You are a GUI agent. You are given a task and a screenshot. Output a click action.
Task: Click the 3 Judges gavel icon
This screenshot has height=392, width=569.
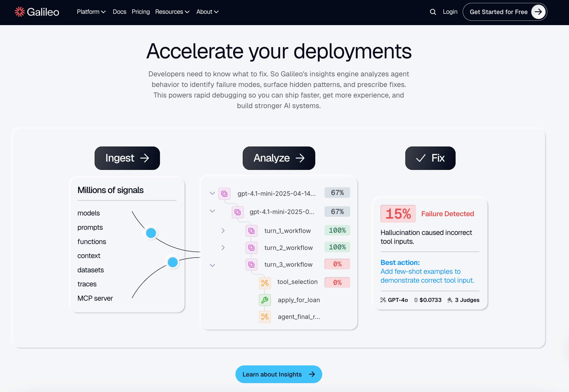click(450, 300)
